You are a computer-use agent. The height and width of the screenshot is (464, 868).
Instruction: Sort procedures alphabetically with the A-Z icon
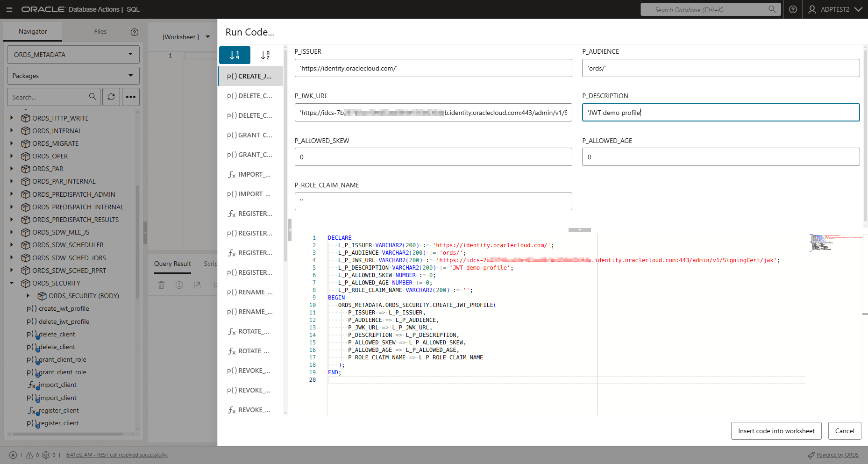coord(265,55)
